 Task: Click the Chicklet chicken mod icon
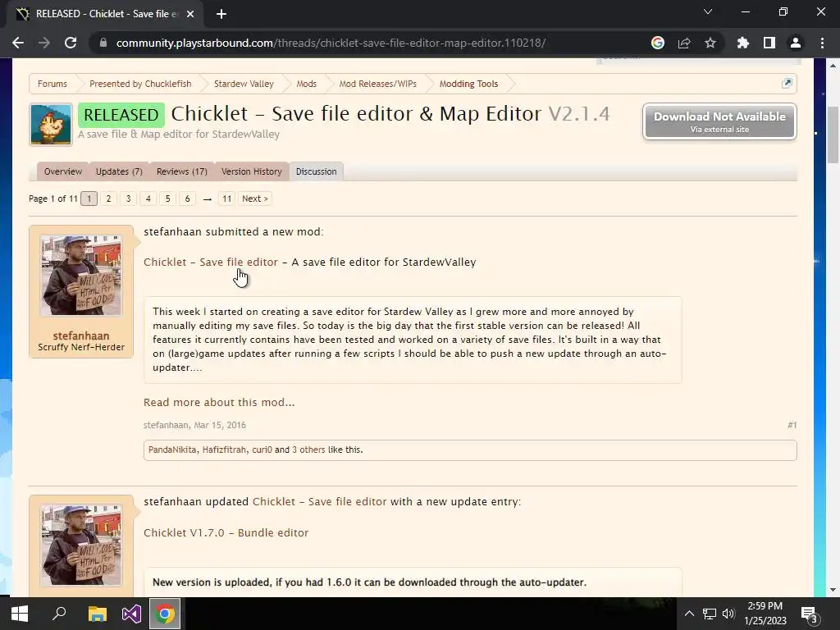(51, 125)
